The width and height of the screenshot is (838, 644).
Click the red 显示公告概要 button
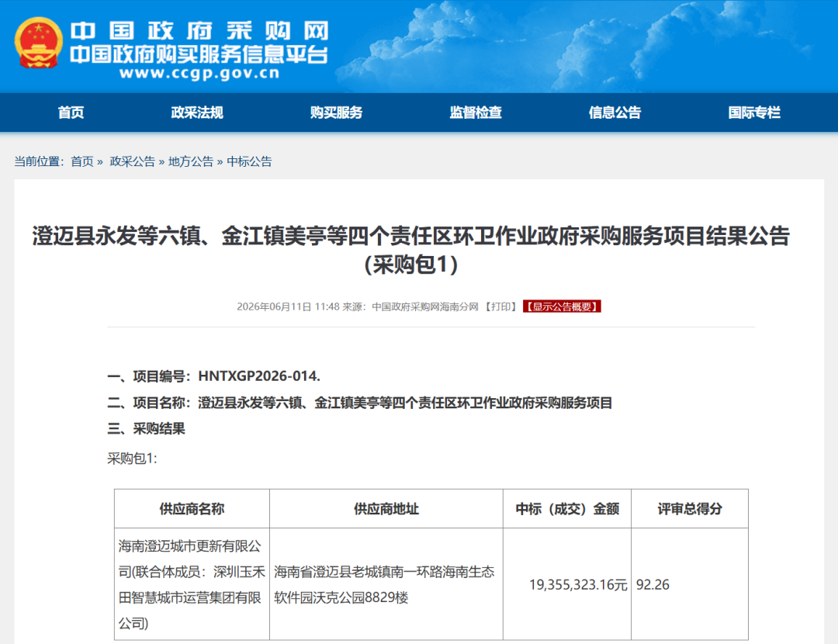coord(562,306)
